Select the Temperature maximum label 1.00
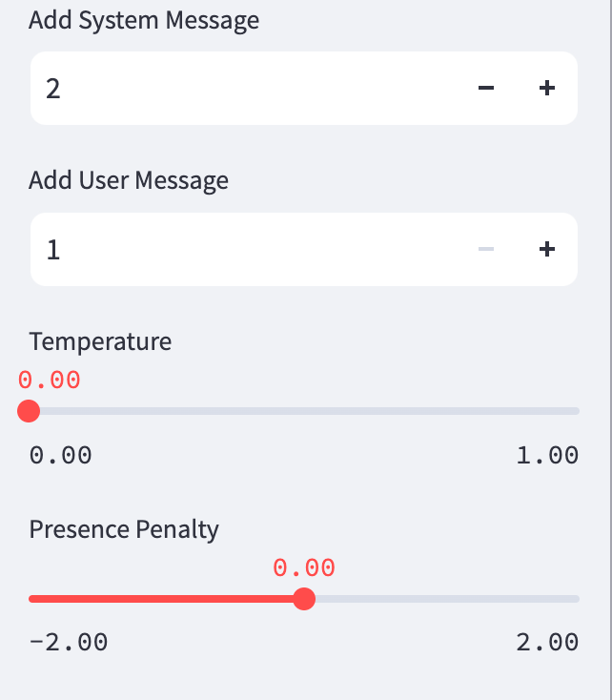 click(x=547, y=455)
